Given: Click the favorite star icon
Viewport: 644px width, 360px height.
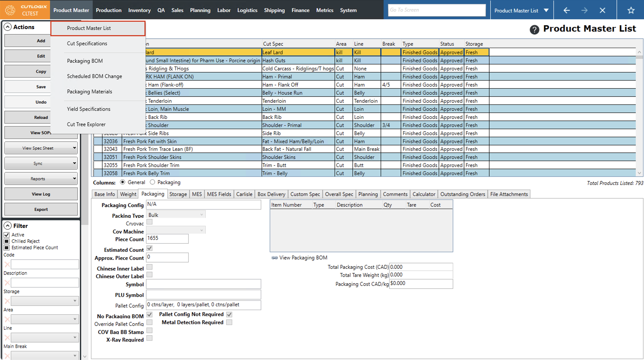Looking at the screenshot, I should 631,10.
